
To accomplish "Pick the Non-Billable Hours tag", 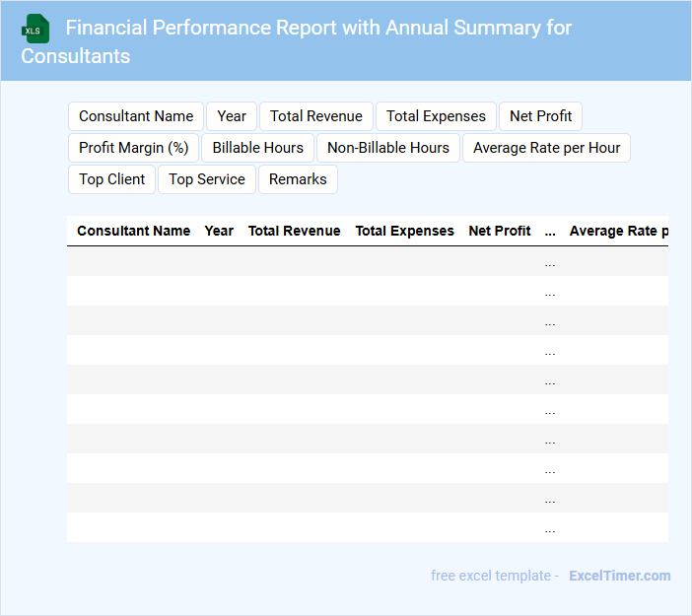I will point(388,148).
